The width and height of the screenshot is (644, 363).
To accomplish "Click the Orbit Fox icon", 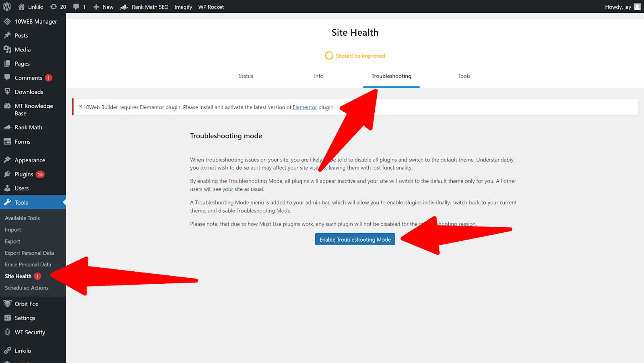I will [x=7, y=304].
